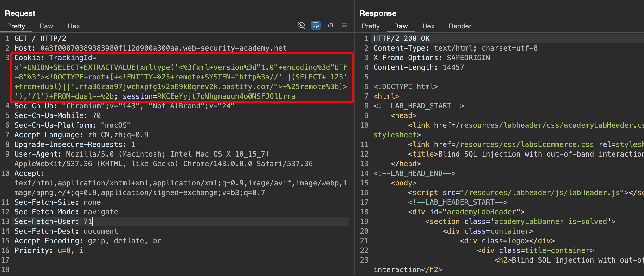Click the academyLabBanner is-solved section line

click(520, 222)
